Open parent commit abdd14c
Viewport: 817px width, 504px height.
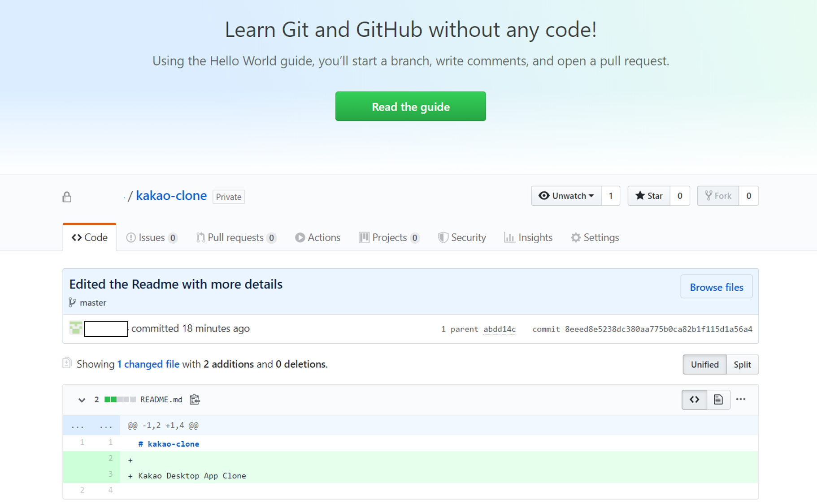click(x=500, y=329)
